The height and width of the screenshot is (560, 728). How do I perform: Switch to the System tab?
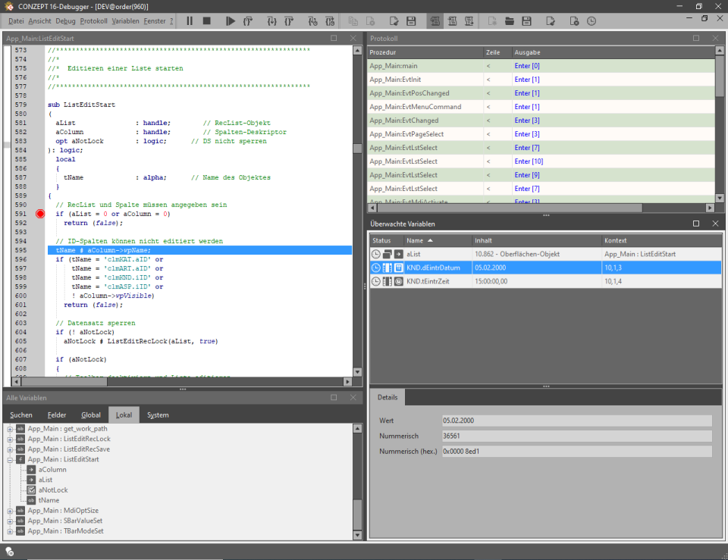coord(158,415)
